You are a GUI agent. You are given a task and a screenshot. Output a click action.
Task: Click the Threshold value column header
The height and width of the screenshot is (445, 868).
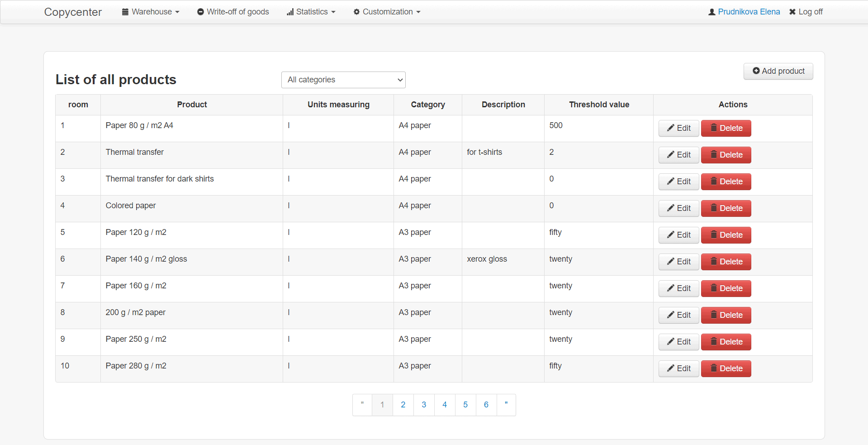click(599, 105)
